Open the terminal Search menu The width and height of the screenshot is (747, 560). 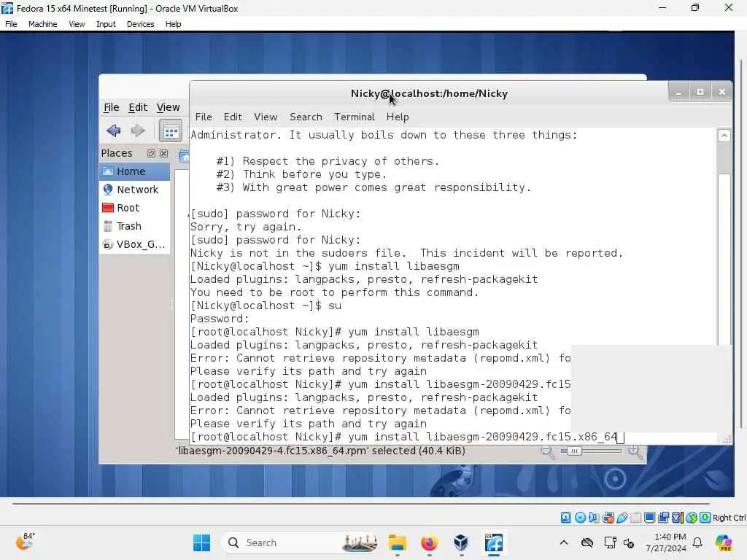(306, 117)
